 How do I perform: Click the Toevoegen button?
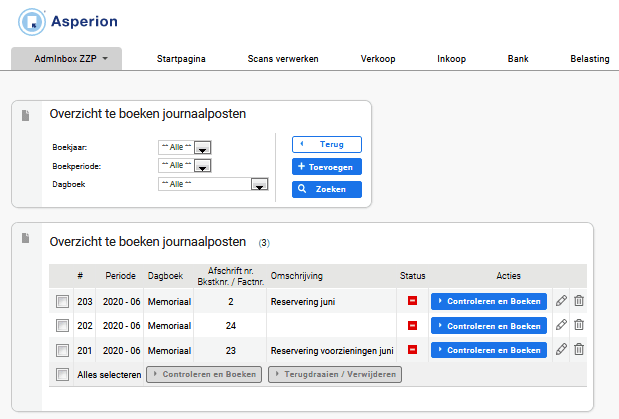(327, 167)
